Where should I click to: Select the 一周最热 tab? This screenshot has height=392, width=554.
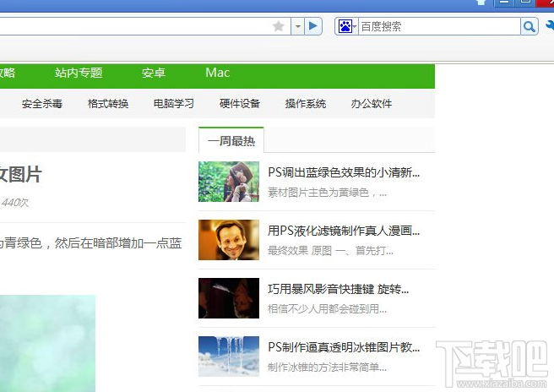pyautogui.click(x=231, y=141)
